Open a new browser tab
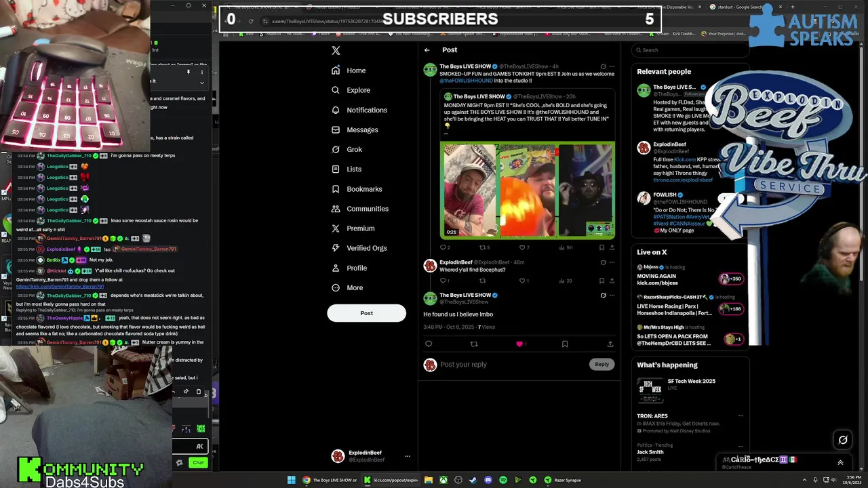Viewport: 868px width, 488px height. click(792, 7)
